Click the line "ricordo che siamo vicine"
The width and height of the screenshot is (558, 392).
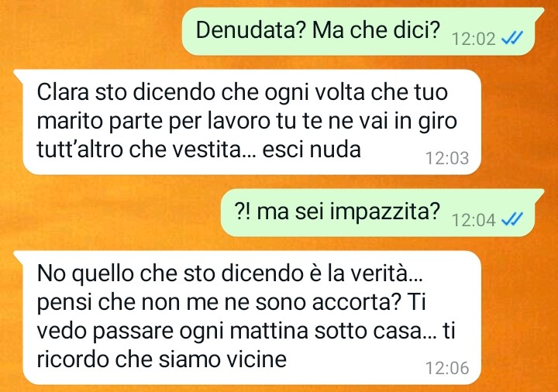pyautogui.click(x=162, y=359)
